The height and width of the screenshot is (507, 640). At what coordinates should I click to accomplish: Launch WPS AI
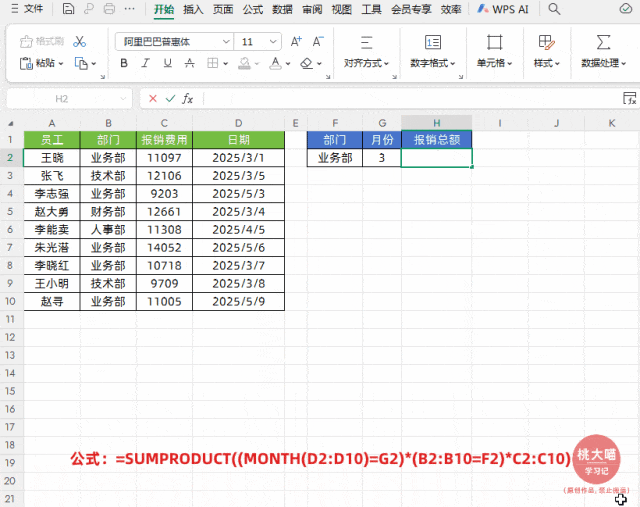[503, 9]
